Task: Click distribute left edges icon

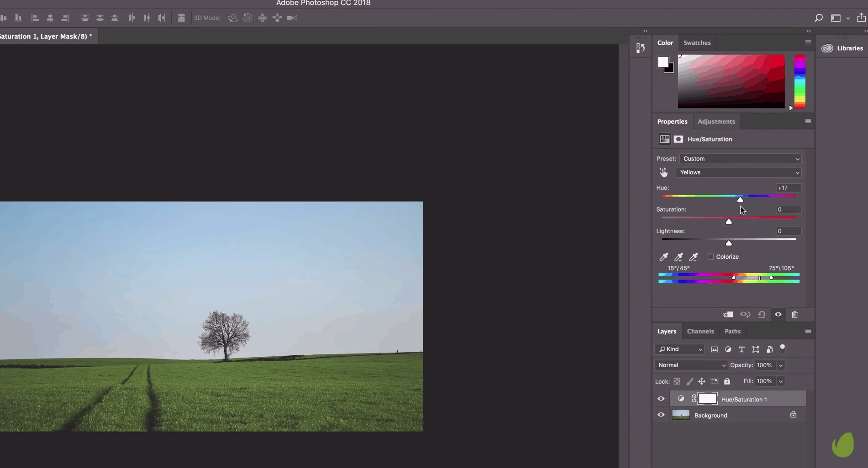Action: tap(132, 18)
